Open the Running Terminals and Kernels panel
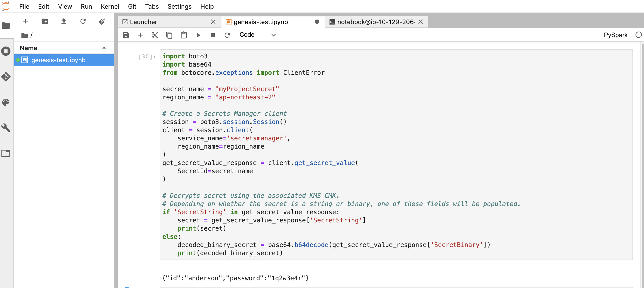Screen dimensions: 644x288 6,51
